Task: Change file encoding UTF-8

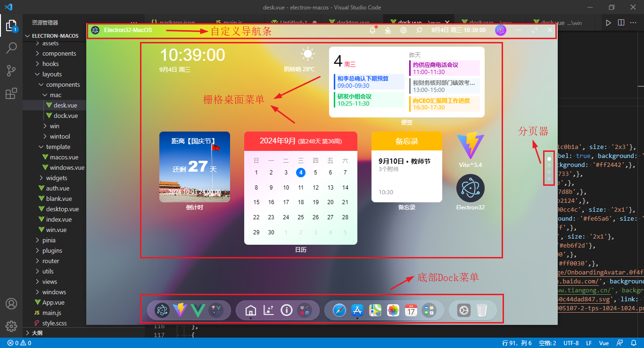Action: pos(571,343)
